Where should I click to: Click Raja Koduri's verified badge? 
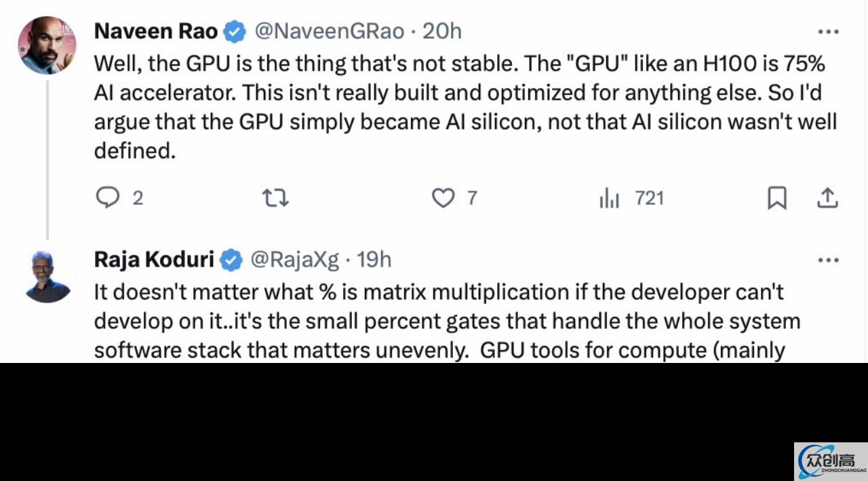click(x=231, y=260)
